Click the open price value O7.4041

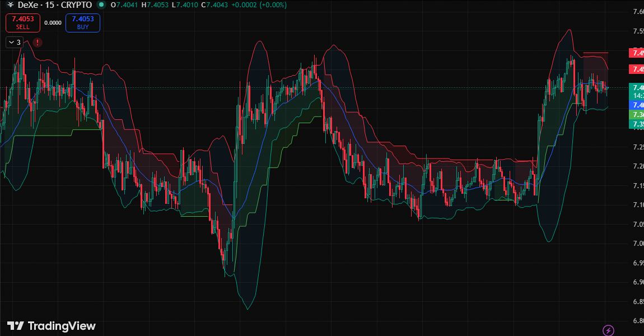click(123, 5)
